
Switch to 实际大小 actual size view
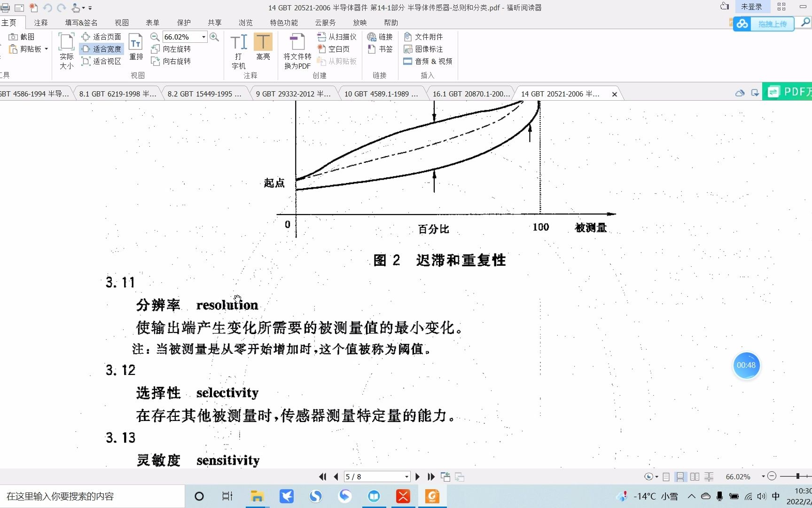pyautogui.click(x=66, y=49)
